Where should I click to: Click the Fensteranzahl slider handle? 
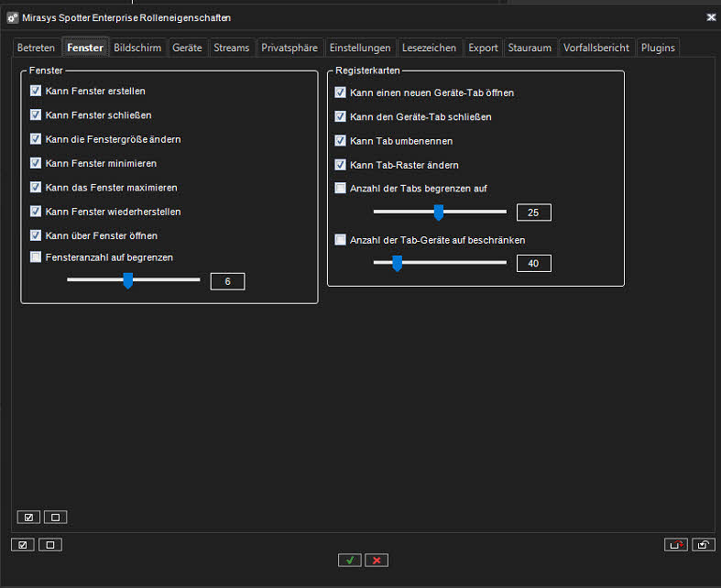tap(128, 280)
